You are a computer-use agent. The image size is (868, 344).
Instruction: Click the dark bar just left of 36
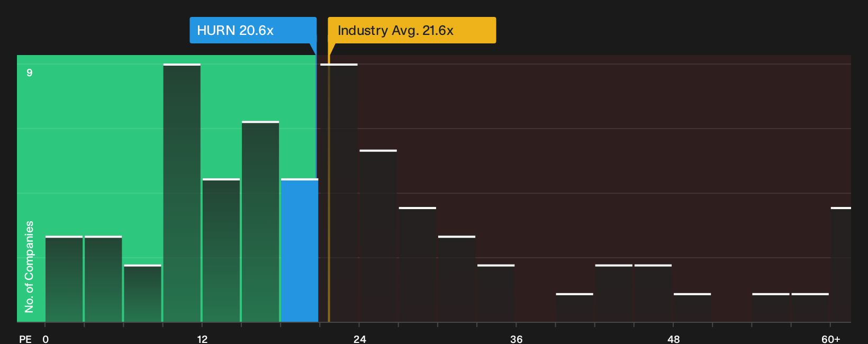pos(496,293)
